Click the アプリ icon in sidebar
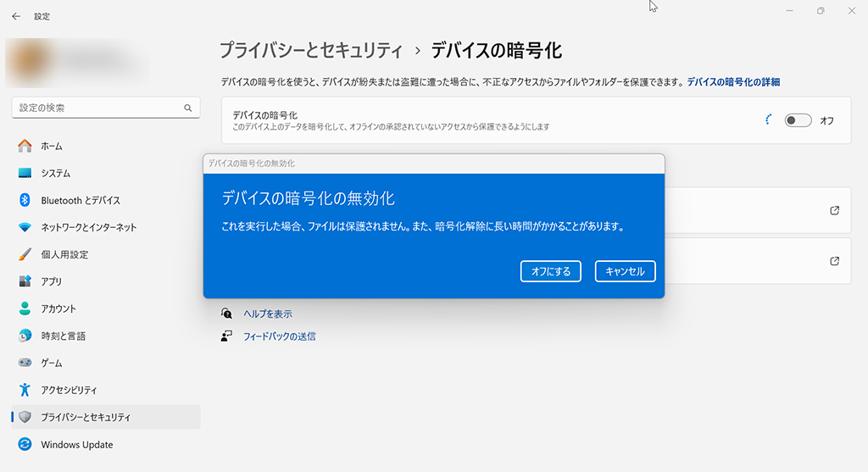The image size is (868, 472). (25, 281)
